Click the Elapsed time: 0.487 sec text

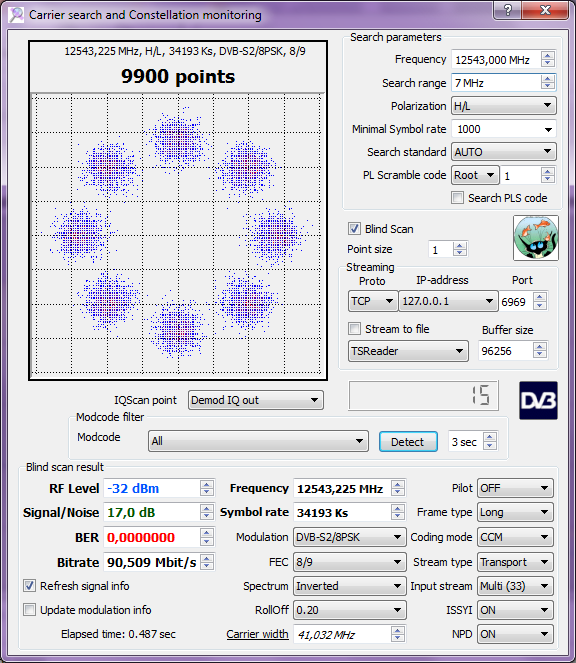coord(118,634)
